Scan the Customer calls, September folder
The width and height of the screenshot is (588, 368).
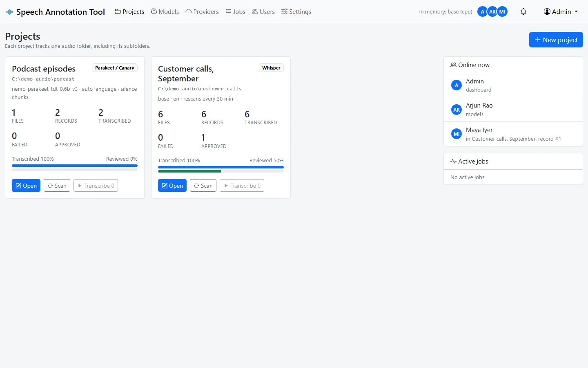[203, 186]
